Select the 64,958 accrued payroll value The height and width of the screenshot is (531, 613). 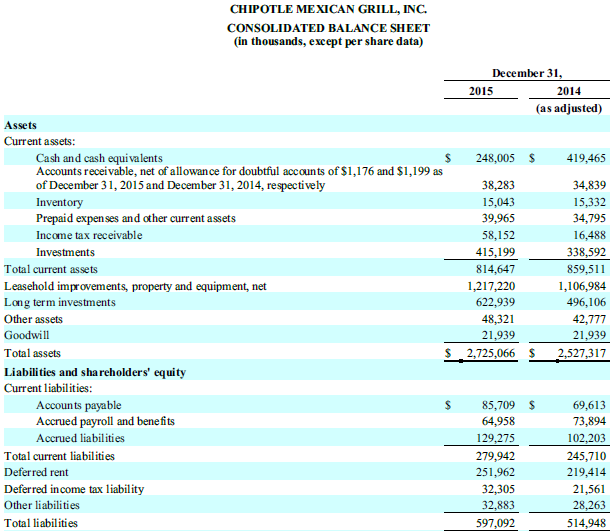coord(498,421)
